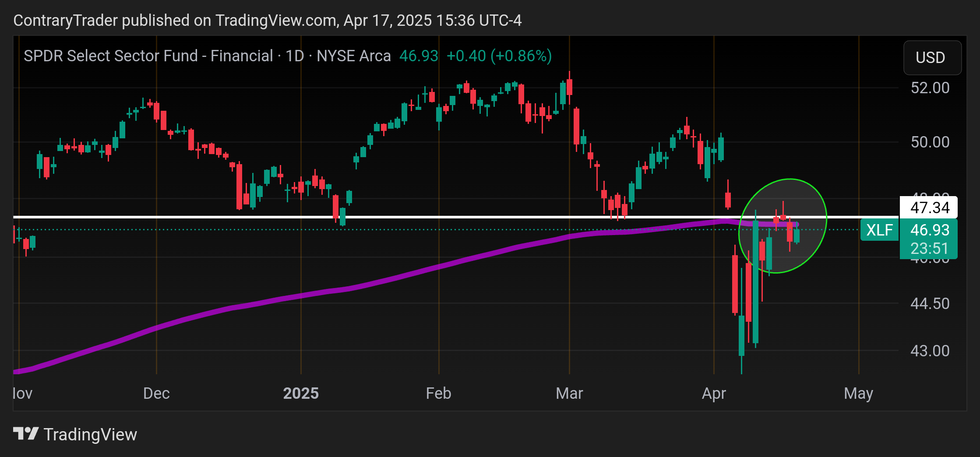Viewport: 980px width, 457px height.
Task: Click the 44.50 price axis label
Action: tap(930, 304)
